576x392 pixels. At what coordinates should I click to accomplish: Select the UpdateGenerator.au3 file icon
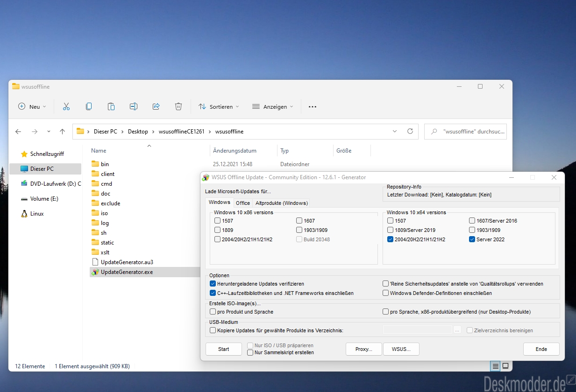tap(95, 262)
